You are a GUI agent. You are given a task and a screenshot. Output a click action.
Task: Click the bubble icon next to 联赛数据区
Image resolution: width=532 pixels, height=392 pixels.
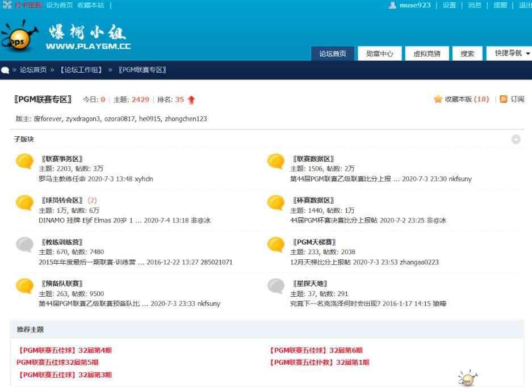coord(276,162)
